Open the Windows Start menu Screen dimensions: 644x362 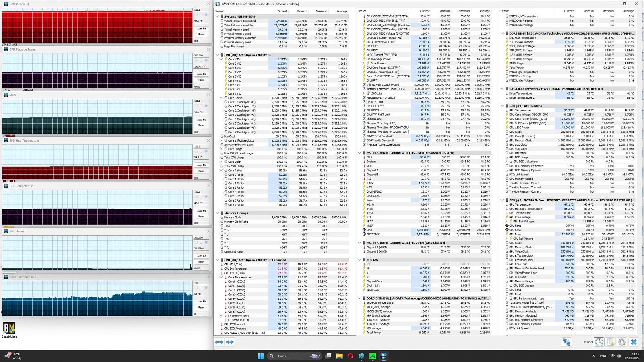(260, 356)
